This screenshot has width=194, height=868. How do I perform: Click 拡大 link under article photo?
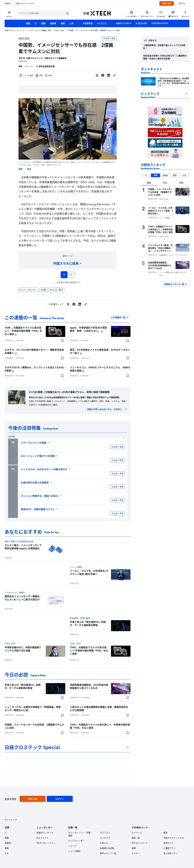[29, 169]
